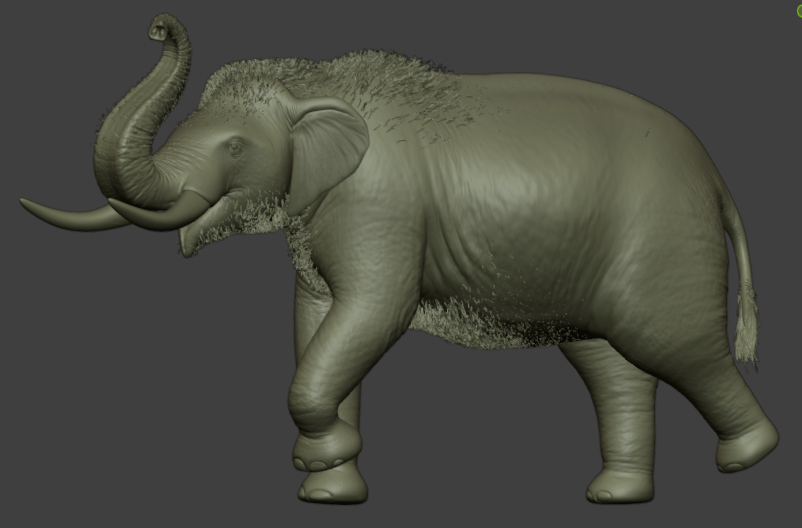Click the lifted rear foot on the right
The width and height of the screenshot is (802, 528).
coord(746,448)
